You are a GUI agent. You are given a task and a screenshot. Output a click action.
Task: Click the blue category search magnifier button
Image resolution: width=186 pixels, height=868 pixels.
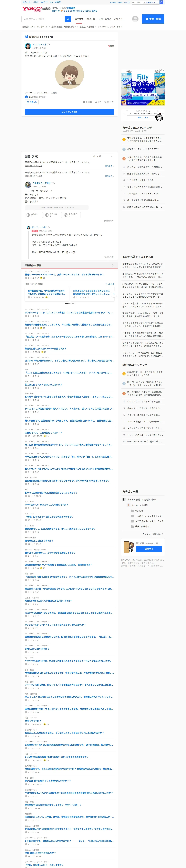[x=68, y=19]
